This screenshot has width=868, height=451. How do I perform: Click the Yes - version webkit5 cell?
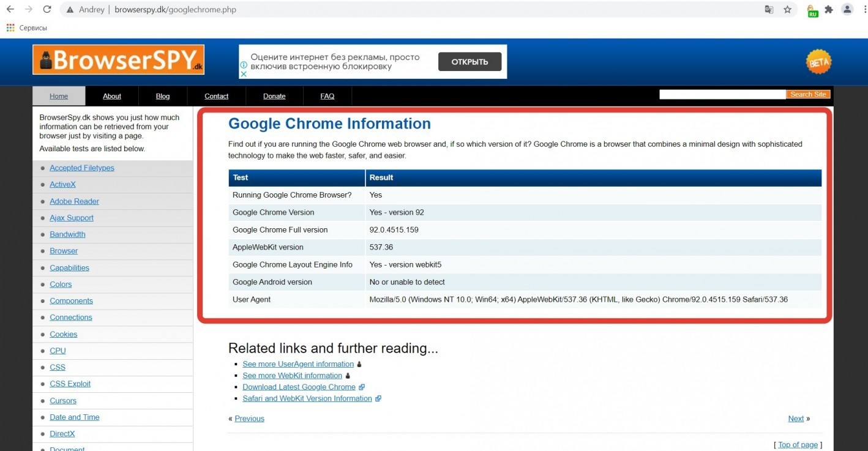click(x=405, y=265)
